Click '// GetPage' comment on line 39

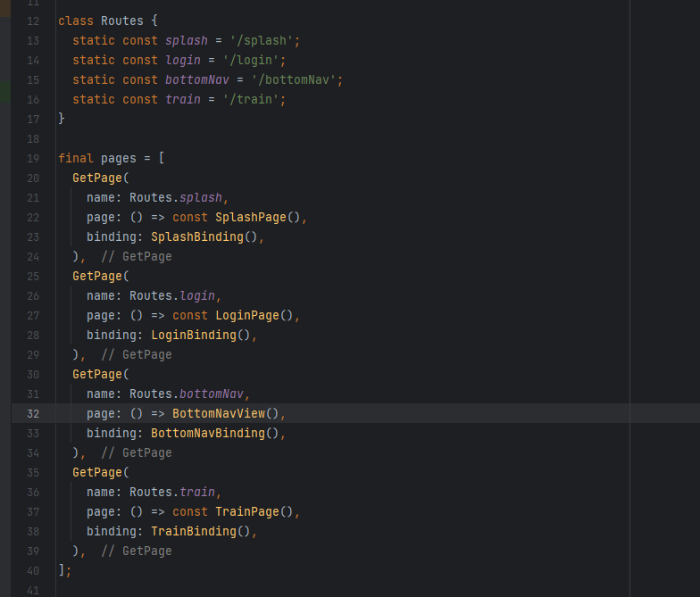[136, 551]
